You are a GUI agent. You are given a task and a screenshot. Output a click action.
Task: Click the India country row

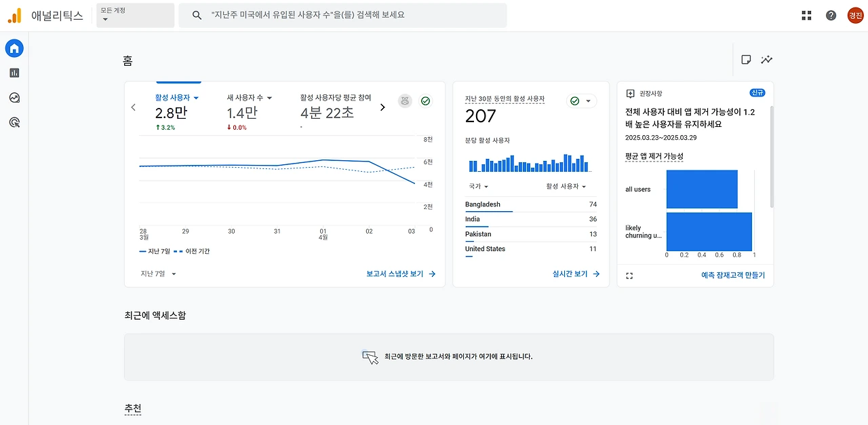tap(531, 219)
